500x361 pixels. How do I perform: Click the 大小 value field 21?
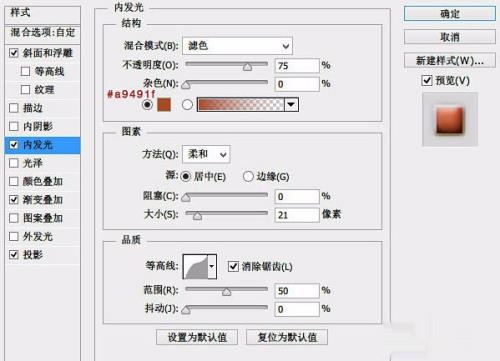[x=297, y=215]
